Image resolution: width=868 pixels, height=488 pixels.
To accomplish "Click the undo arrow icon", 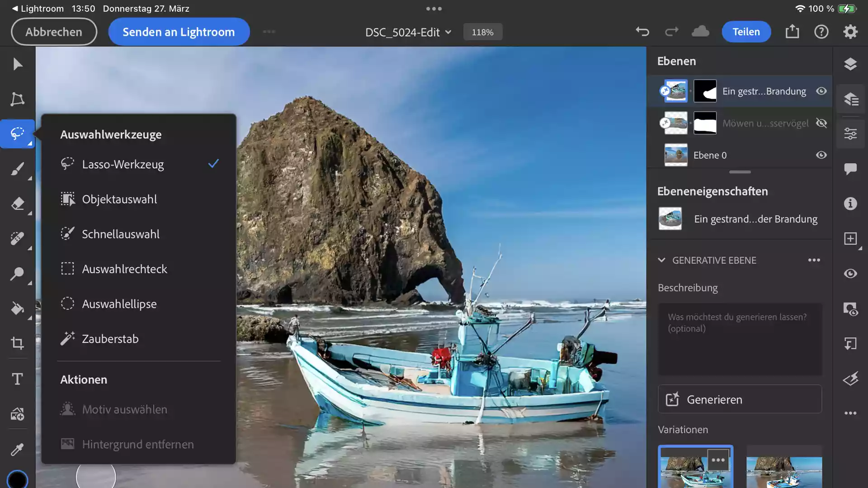I will (642, 32).
